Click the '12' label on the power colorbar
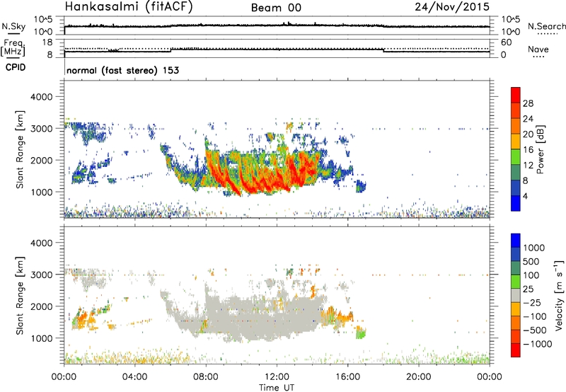The width and height of the screenshot is (566, 392). pyautogui.click(x=528, y=166)
